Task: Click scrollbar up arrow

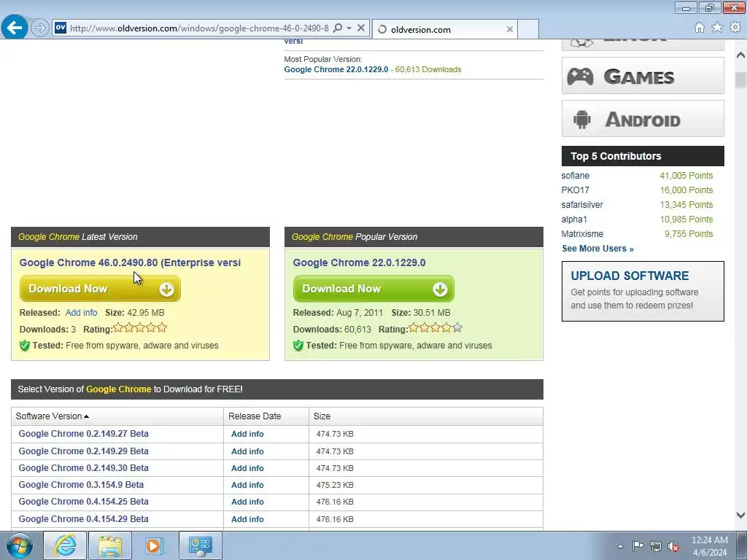Action: pos(740,55)
